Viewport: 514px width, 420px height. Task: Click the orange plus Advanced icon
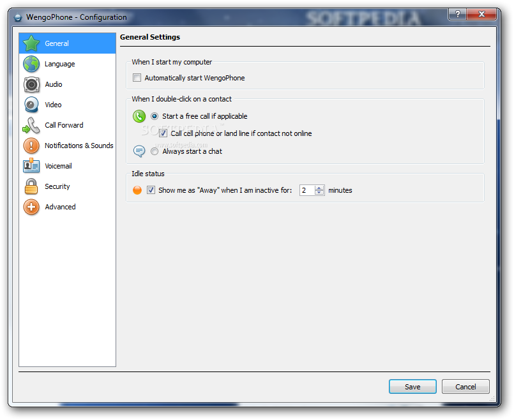coord(31,207)
